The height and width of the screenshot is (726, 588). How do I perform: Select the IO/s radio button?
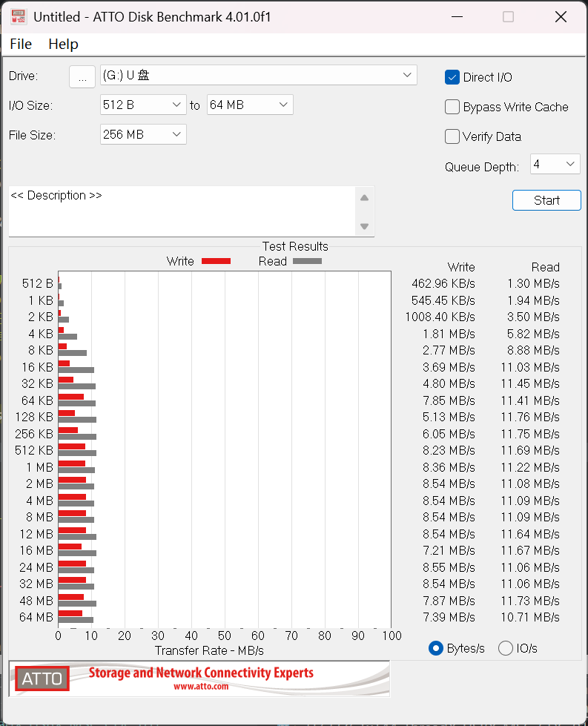pos(505,648)
